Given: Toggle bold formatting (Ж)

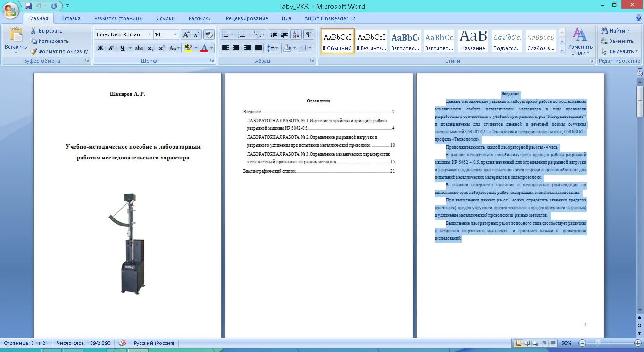Looking at the screenshot, I should tap(100, 48).
